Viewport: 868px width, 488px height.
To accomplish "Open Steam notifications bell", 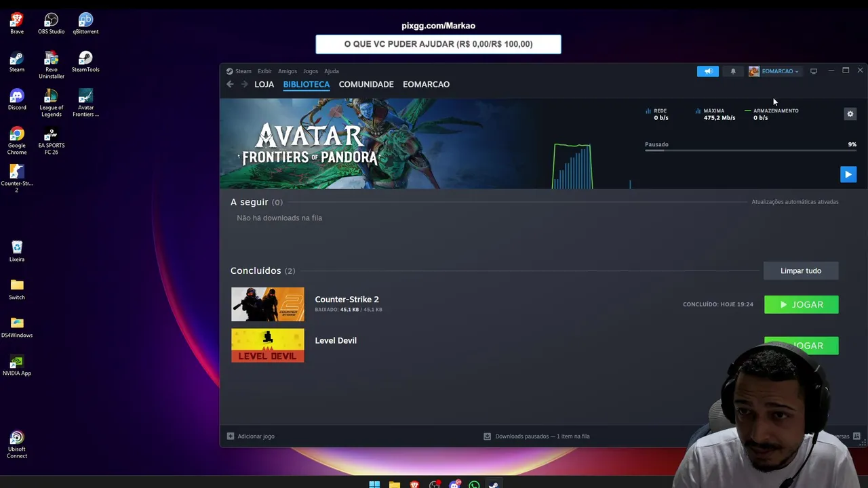I will (x=733, y=71).
